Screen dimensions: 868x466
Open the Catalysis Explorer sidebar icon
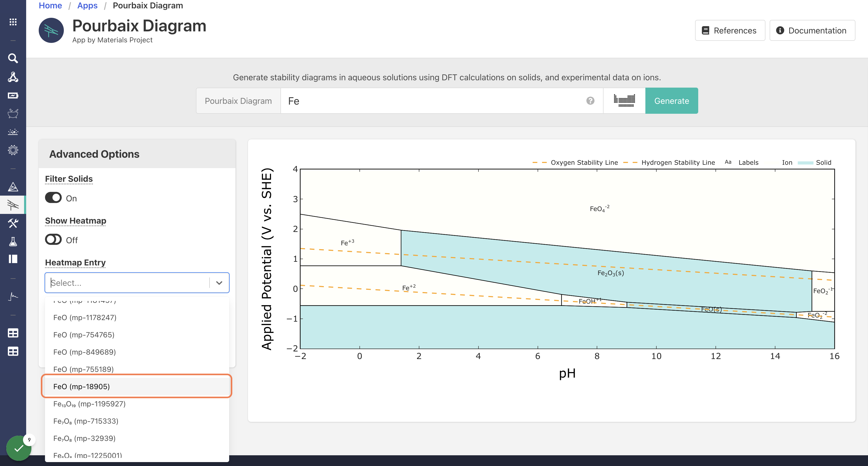click(x=13, y=132)
